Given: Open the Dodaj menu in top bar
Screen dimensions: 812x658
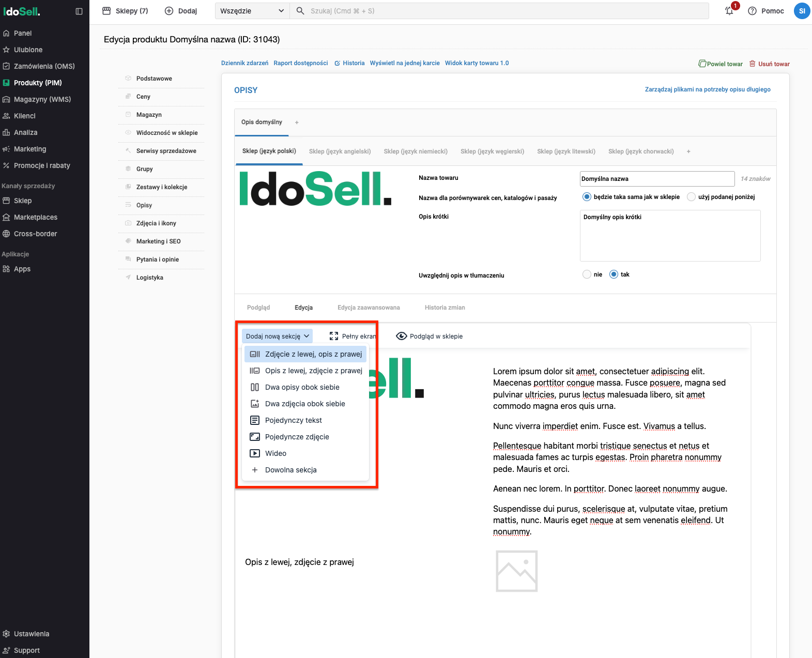Looking at the screenshot, I should click(x=181, y=11).
